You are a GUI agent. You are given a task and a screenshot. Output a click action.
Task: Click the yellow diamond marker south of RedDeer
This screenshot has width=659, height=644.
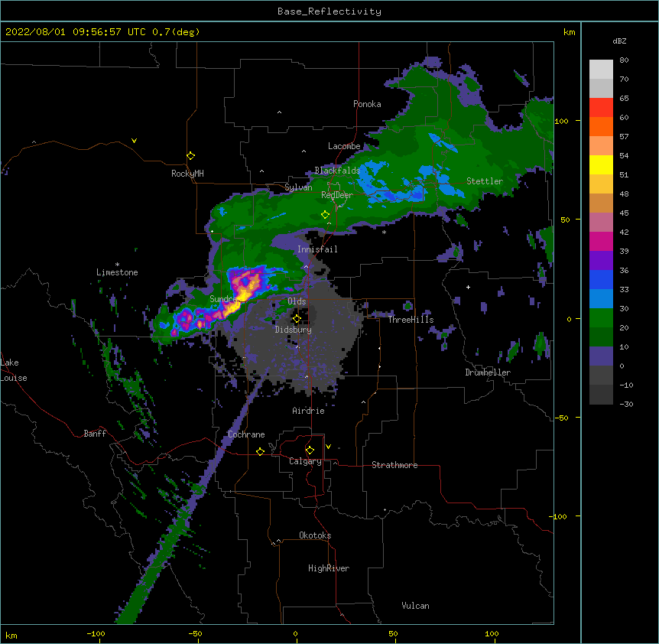(326, 215)
